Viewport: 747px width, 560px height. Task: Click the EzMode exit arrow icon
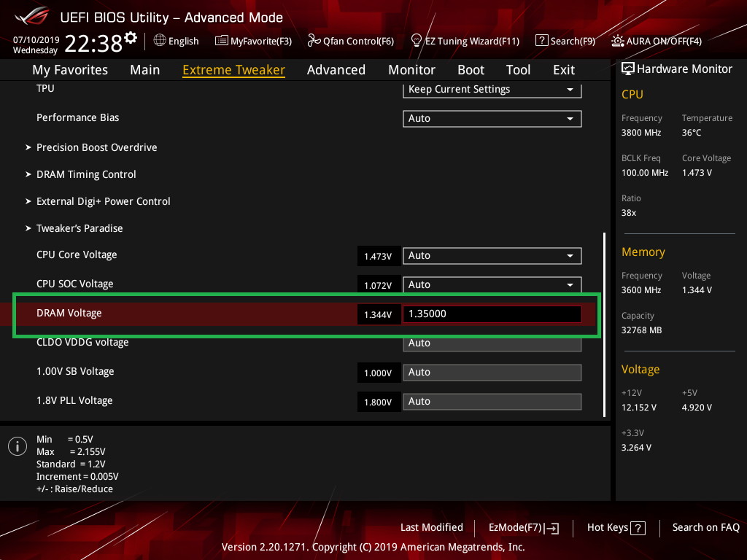pos(551,528)
